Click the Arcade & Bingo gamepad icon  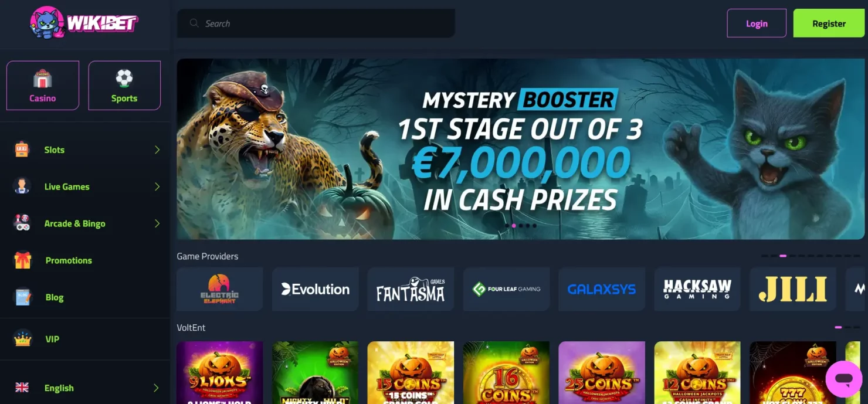pyautogui.click(x=22, y=223)
